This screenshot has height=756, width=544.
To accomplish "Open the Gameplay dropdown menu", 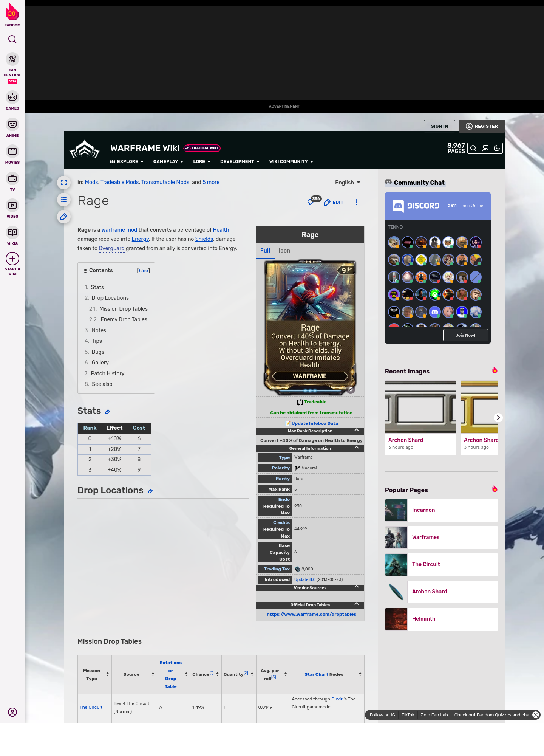I will [168, 161].
